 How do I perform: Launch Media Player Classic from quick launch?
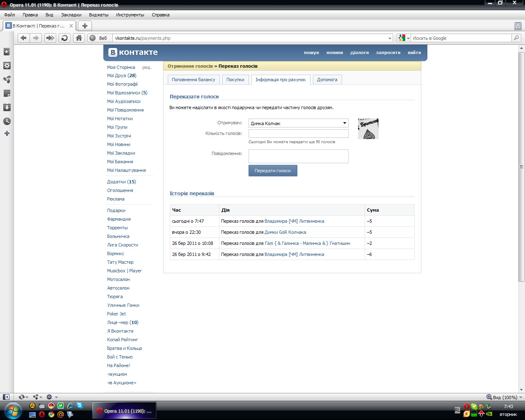[x=42, y=406]
